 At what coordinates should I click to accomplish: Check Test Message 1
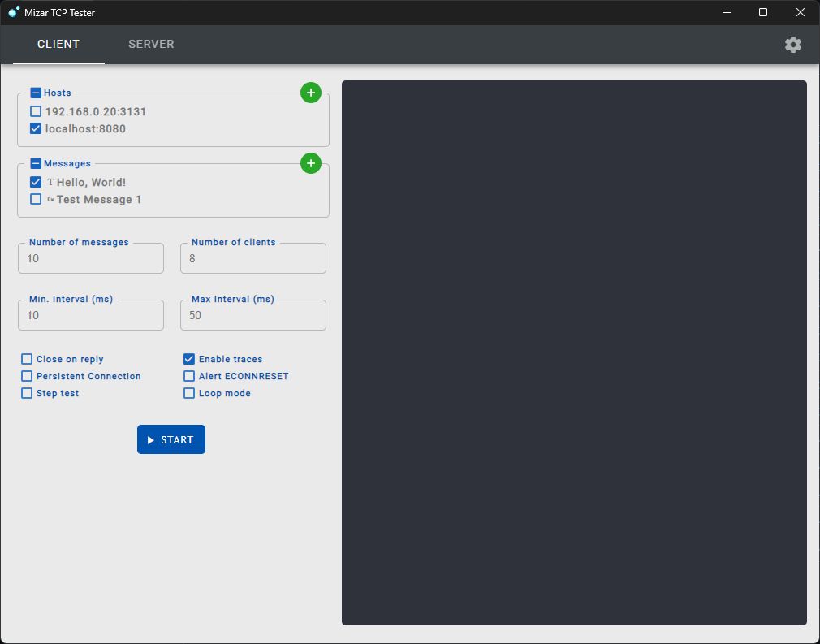36,199
